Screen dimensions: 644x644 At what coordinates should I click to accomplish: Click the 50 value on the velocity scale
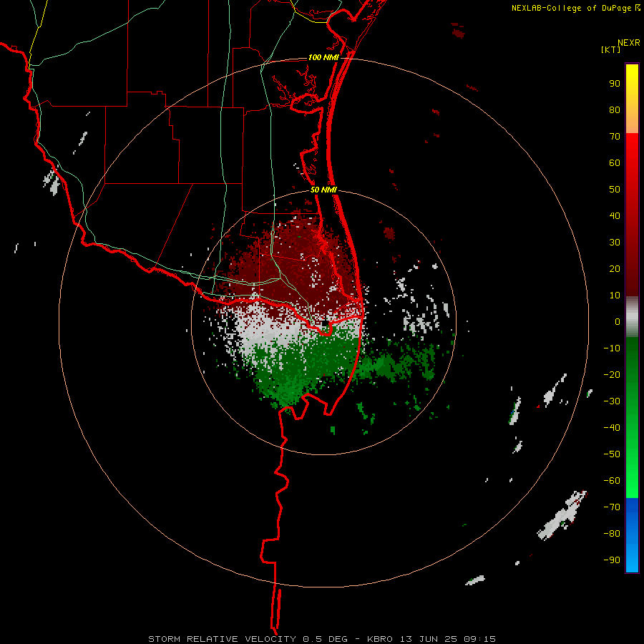click(615, 190)
